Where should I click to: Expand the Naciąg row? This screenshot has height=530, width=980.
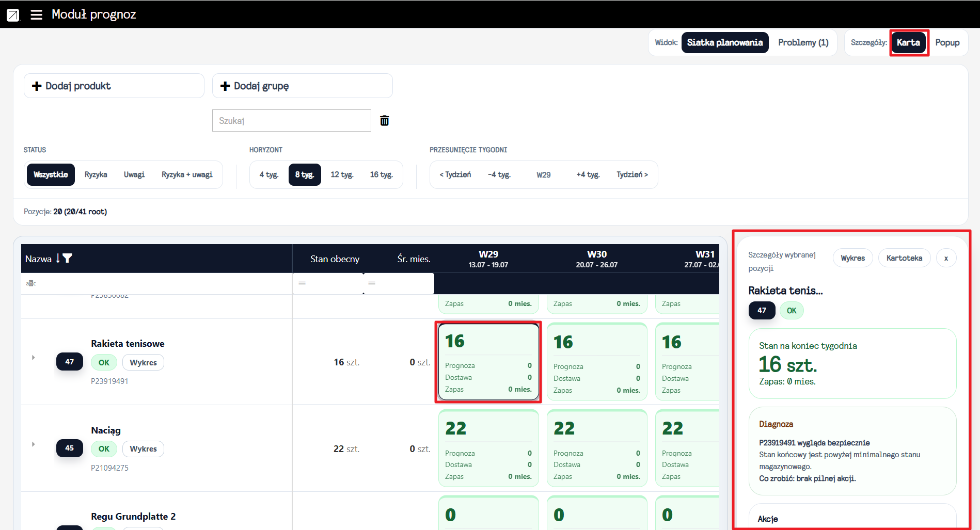33,444
